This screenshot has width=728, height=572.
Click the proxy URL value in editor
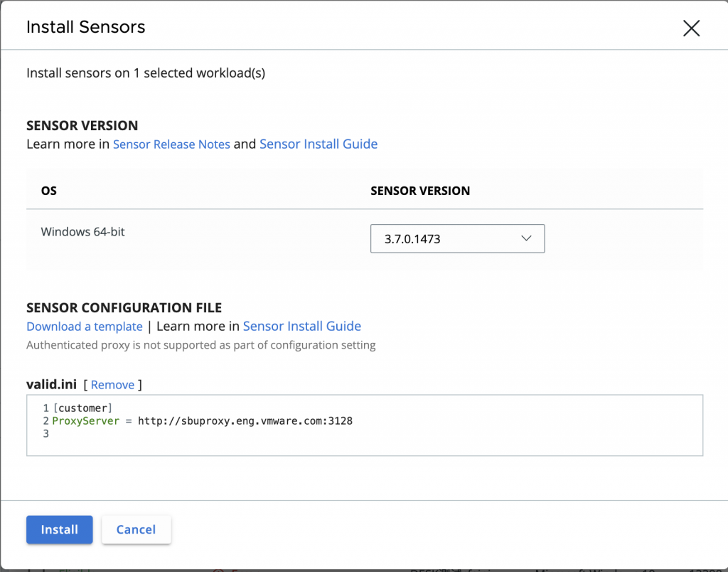pos(245,421)
